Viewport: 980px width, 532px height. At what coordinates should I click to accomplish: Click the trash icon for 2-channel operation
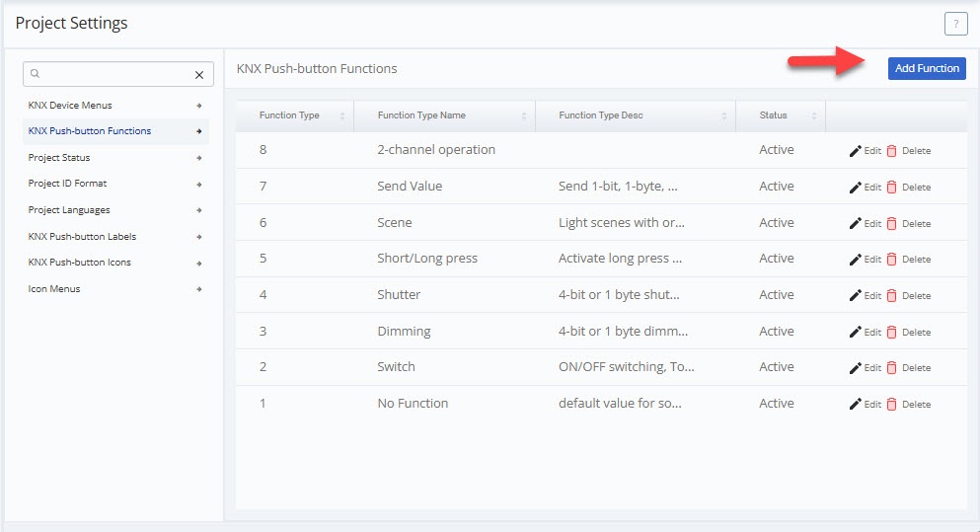tap(892, 151)
